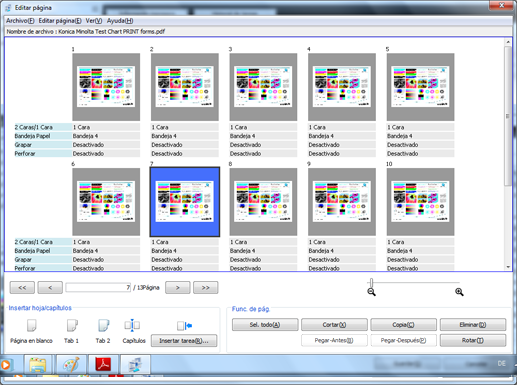
Task: Click first row '2 Caras/1 Cara' label
Action: click(x=43, y=127)
